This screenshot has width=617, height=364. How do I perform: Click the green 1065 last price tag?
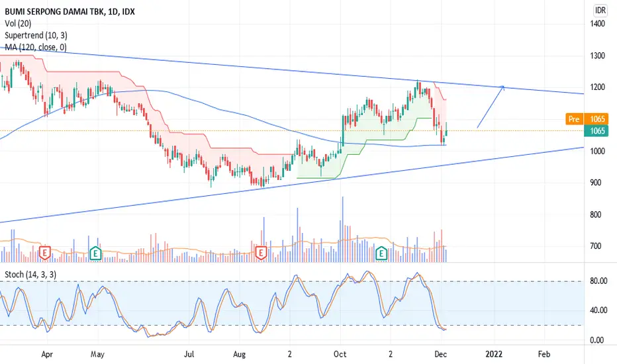tap(596, 130)
